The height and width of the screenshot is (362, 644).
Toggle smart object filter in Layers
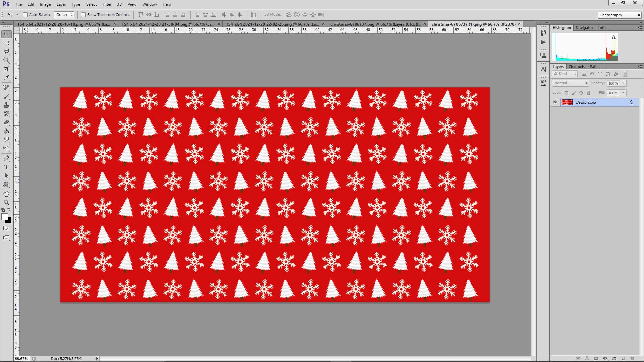616,74
